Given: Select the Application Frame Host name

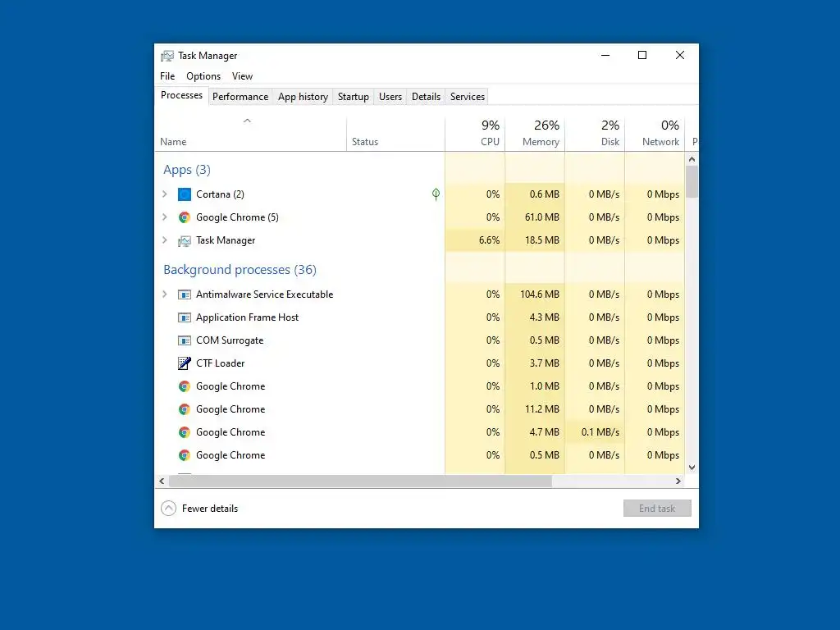Looking at the screenshot, I should 248,317.
